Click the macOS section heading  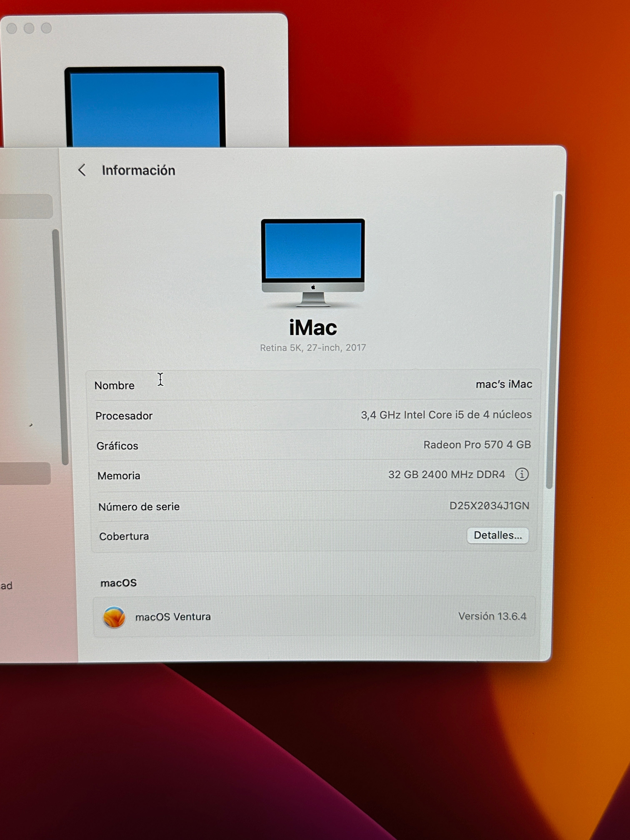tap(119, 583)
